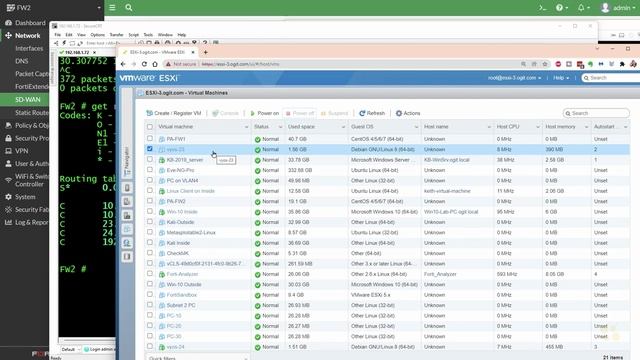The image size is (640, 360).
Task: Click Create / Register VM in ESXi toolbar
Action: pos(174,113)
